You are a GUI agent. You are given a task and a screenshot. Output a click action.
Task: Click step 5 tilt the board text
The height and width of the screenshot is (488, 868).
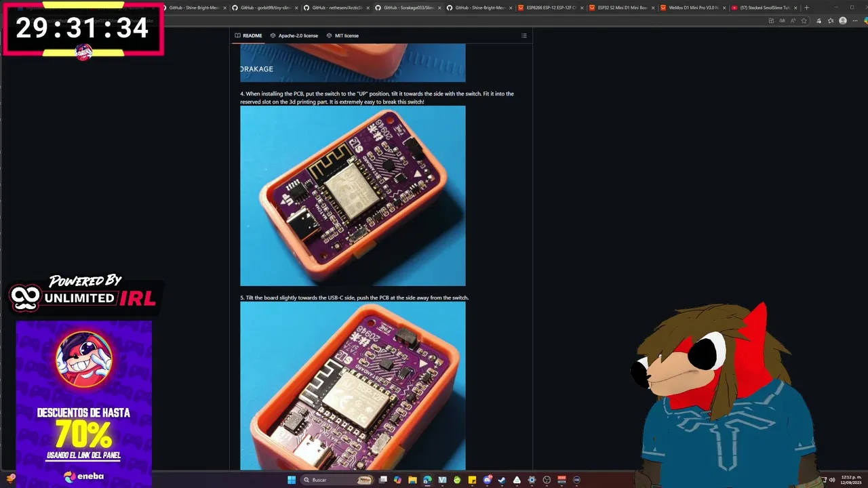coord(354,298)
